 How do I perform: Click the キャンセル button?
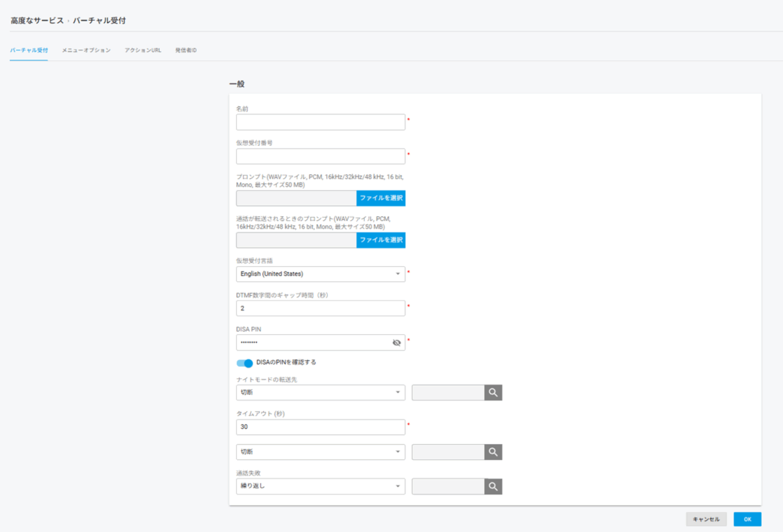(706, 519)
